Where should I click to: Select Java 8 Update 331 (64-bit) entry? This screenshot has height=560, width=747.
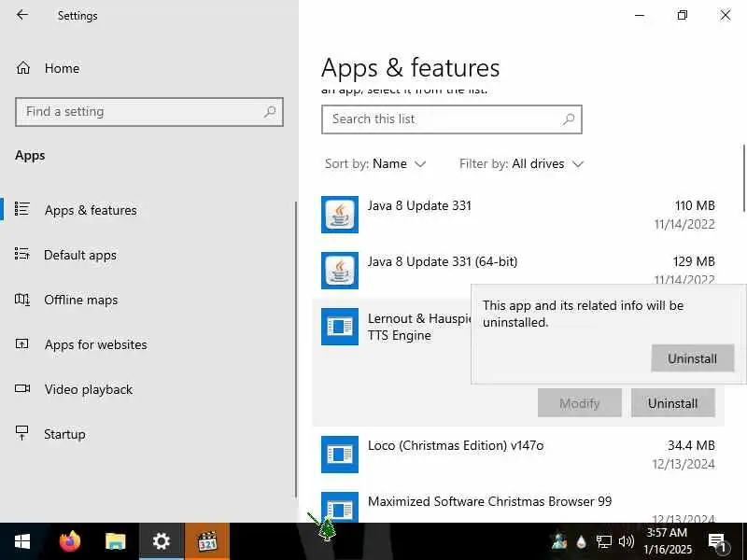pyautogui.click(x=518, y=271)
